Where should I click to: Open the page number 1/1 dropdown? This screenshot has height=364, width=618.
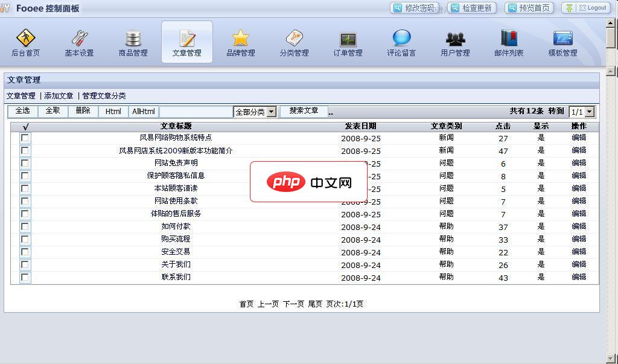(581, 111)
